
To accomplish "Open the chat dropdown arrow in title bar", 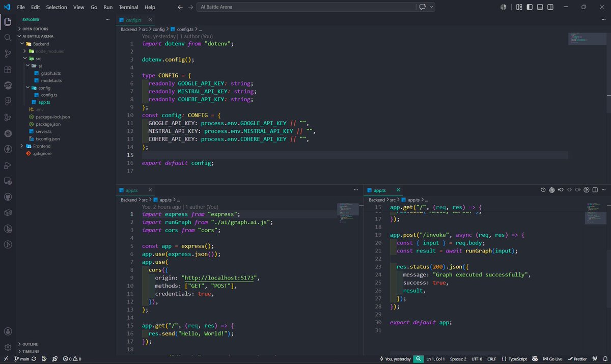I will (432, 7).
